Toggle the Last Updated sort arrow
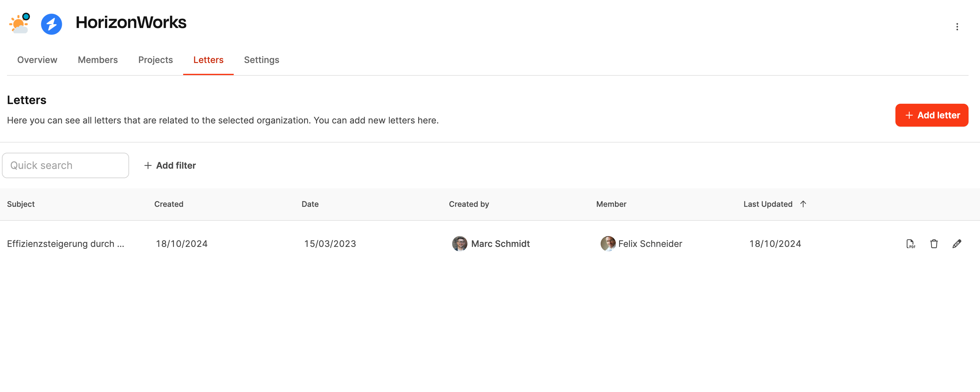This screenshot has height=392, width=980. pyautogui.click(x=803, y=204)
